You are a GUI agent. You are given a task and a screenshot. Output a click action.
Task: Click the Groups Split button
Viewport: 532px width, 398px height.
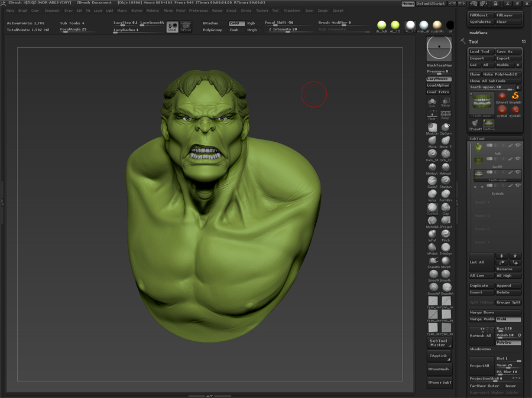pos(508,302)
